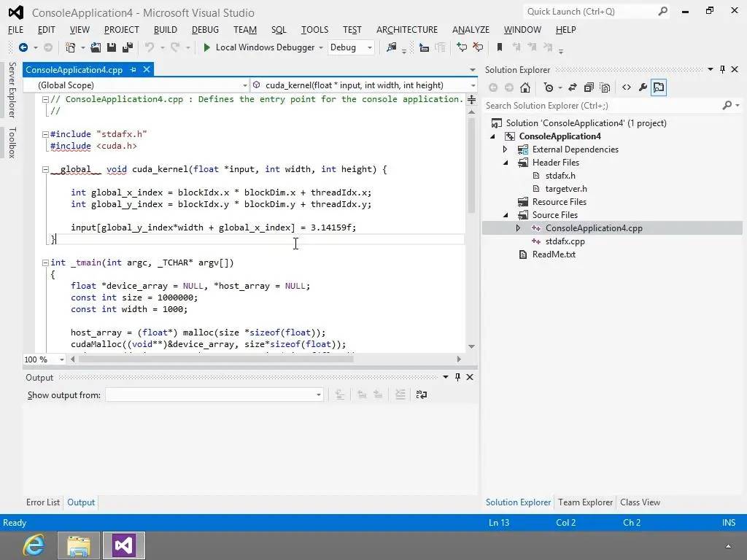Screen dimensions: 747x560
Task: Toggle Preview Selected Items in Solution Explorer
Action: (659, 87)
